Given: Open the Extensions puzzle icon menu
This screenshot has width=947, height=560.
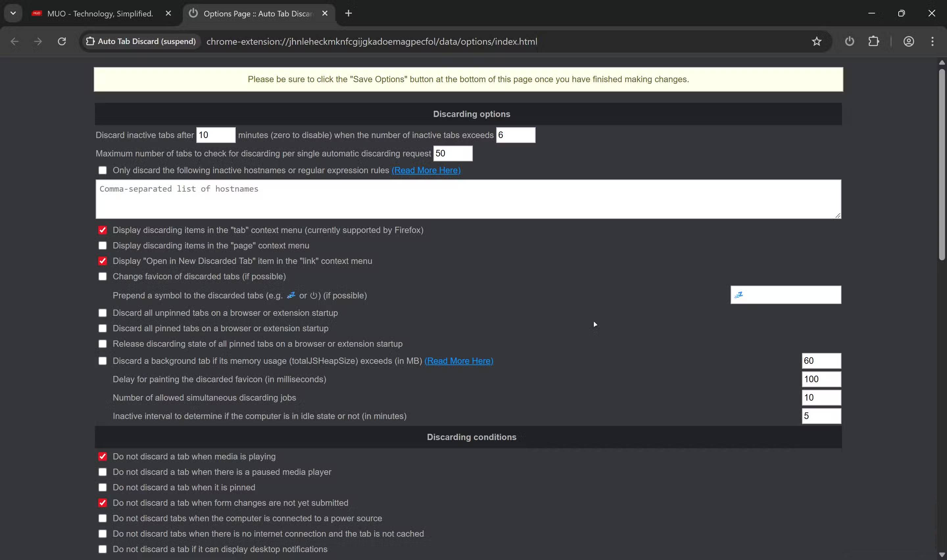Looking at the screenshot, I should (873, 41).
